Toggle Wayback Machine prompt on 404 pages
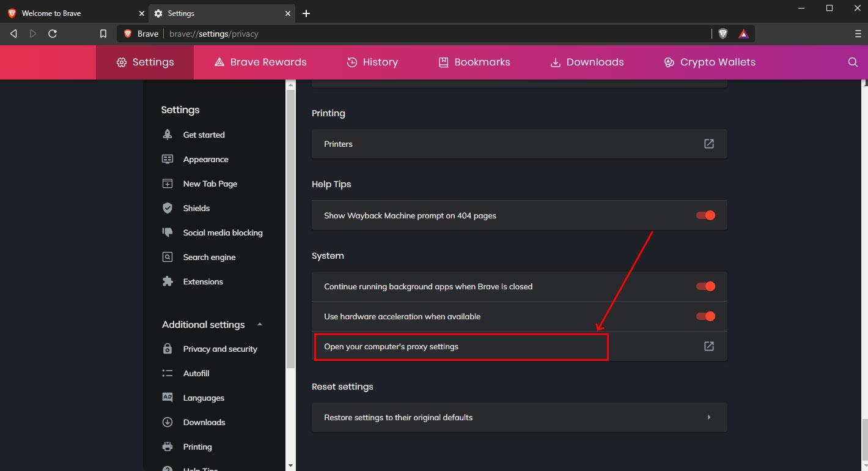Viewport: 868px width, 471px height. (705, 215)
